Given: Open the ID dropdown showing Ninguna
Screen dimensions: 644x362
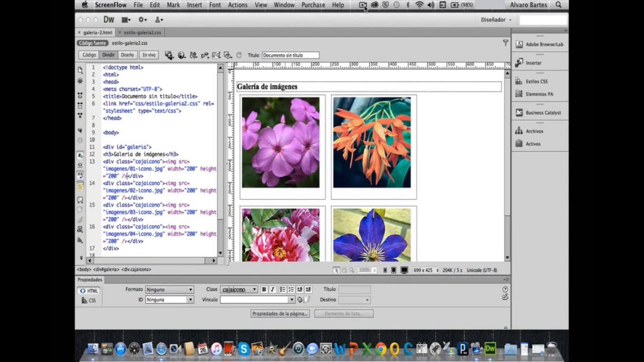Looking at the screenshot, I should [x=169, y=300].
